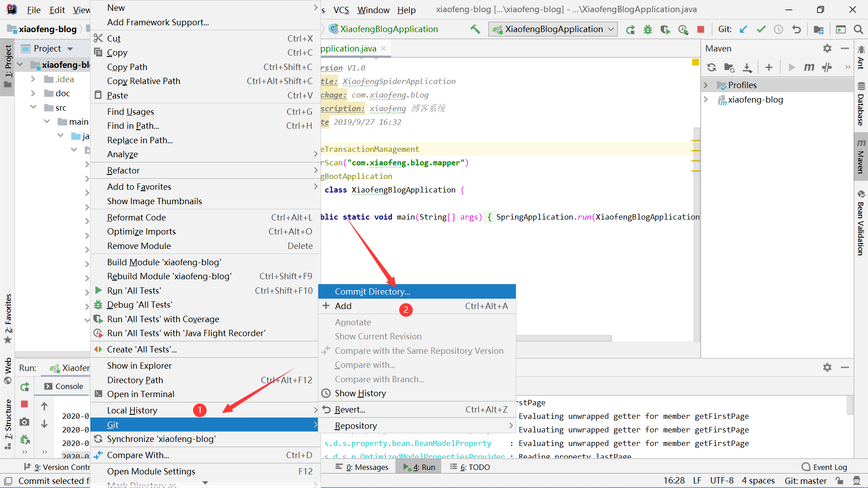The image size is (868, 488).
Task: Click the scroll down arrow in console
Action: [44, 424]
